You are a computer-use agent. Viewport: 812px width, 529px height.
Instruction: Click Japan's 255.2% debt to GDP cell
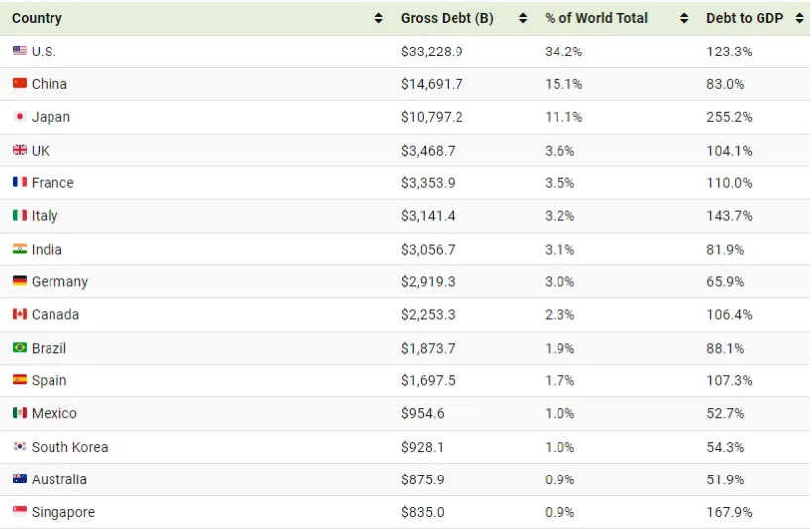point(729,117)
